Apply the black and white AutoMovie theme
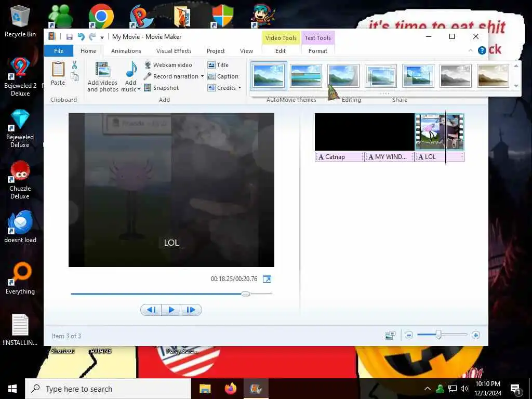532x399 pixels. pyautogui.click(x=455, y=76)
